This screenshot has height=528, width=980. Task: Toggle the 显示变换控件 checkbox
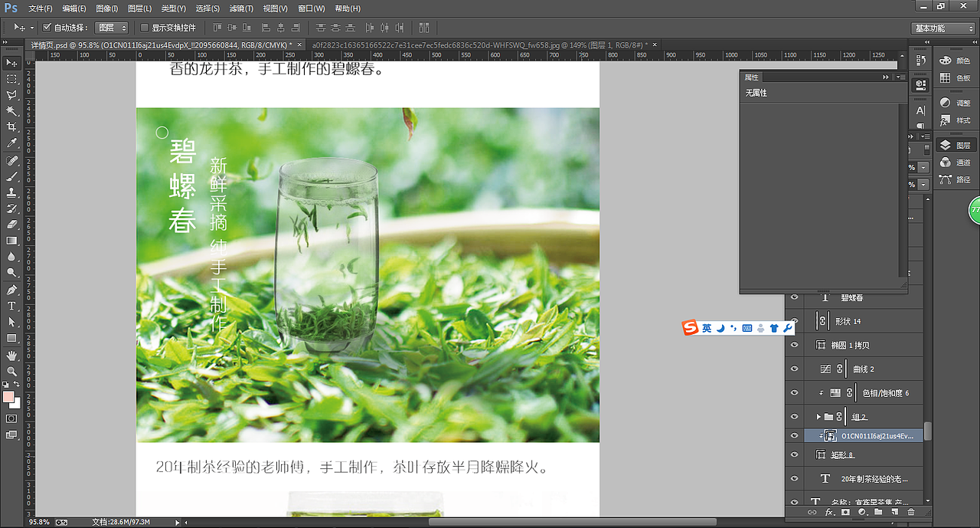tap(144, 27)
